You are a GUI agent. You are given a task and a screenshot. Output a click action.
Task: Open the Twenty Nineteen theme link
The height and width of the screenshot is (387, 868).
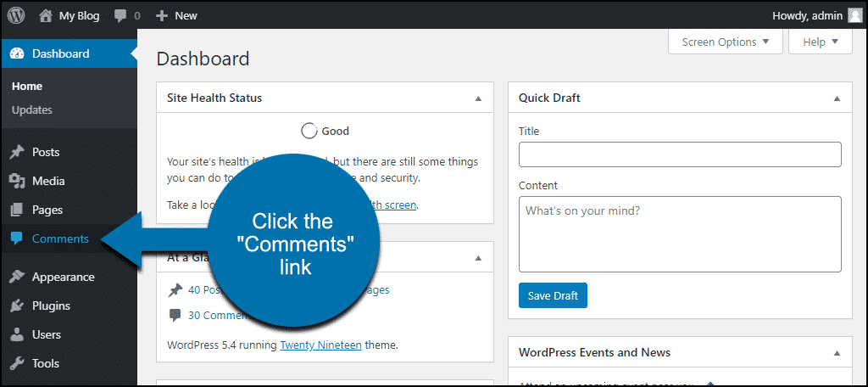(320, 345)
